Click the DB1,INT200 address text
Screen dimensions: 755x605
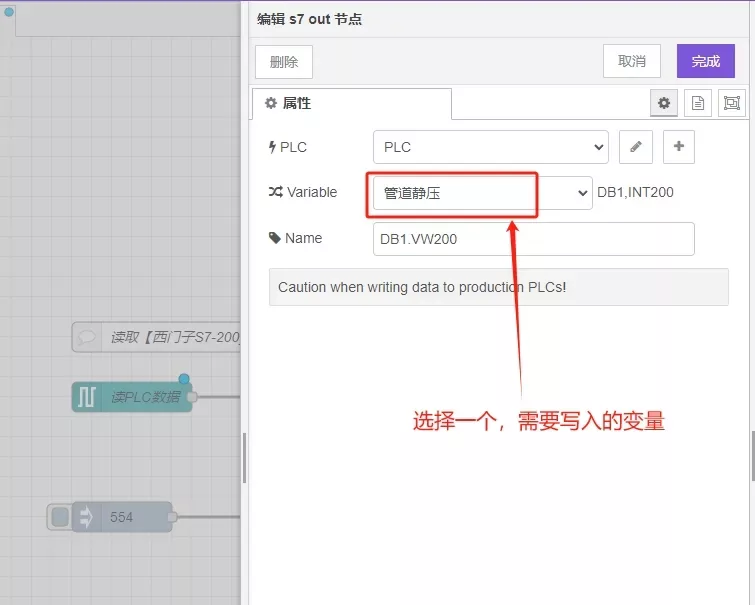coord(635,193)
